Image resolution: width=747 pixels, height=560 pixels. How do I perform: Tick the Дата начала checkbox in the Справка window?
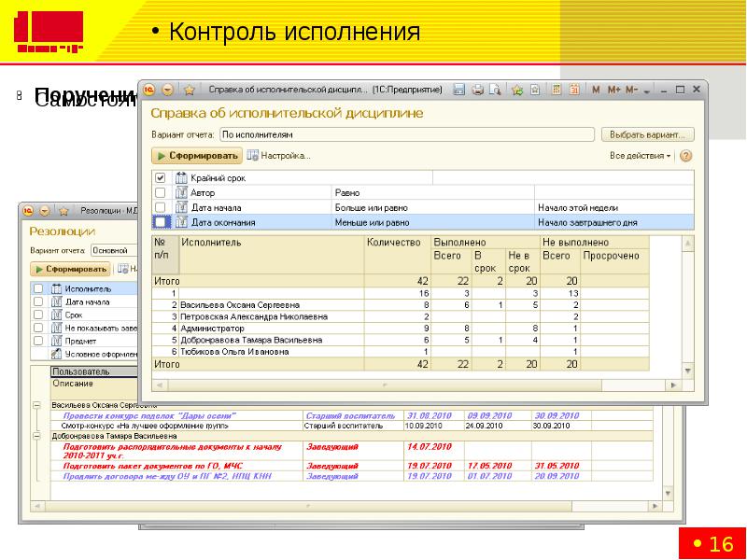pos(160,207)
